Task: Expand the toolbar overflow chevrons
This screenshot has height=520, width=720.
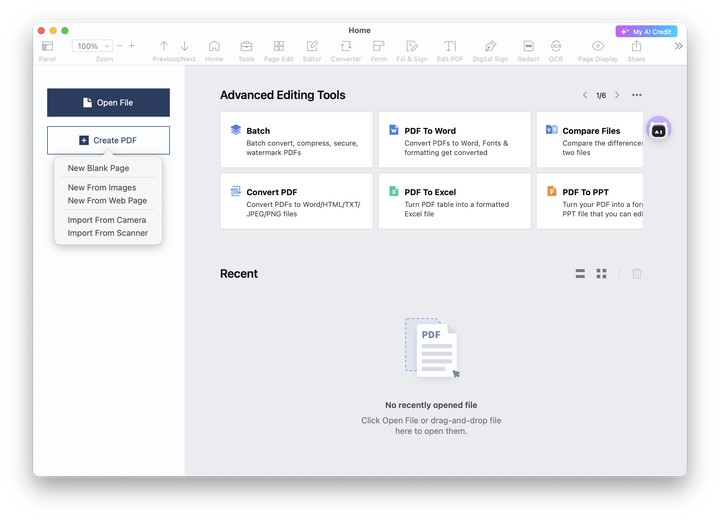Action: (x=678, y=46)
